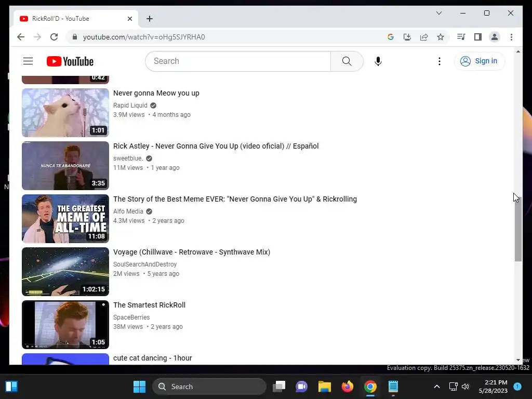Open 'Never gonna Meow you up' title
The height and width of the screenshot is (399, 532).
click(156, 93)
